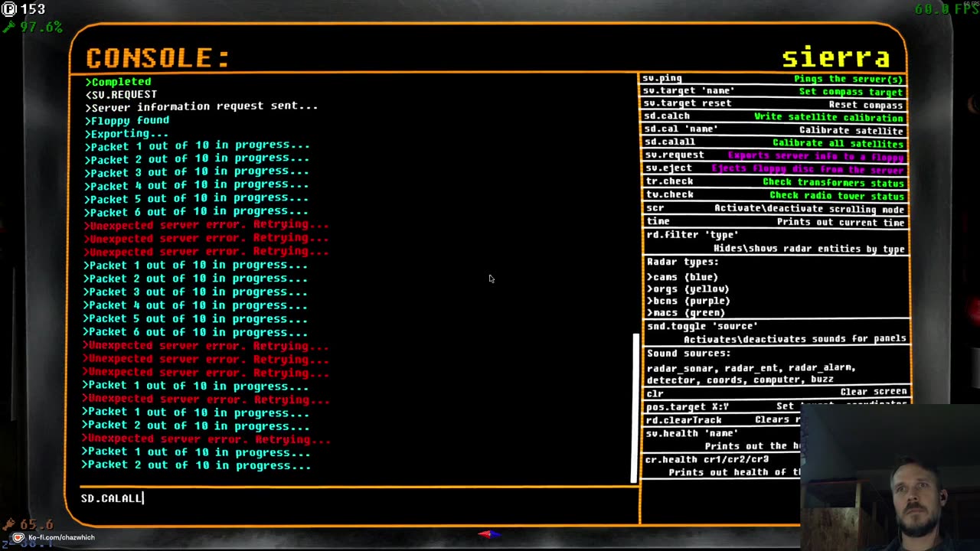This screenshot has width=980, height=551.
Task: Click the '>cams (blue)' radar type
Action: pyautogui.click(x=683, y=277)
